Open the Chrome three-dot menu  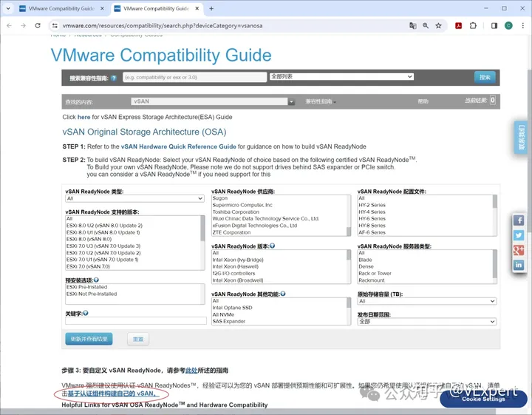pyautogui.click(x=522, y=25)
